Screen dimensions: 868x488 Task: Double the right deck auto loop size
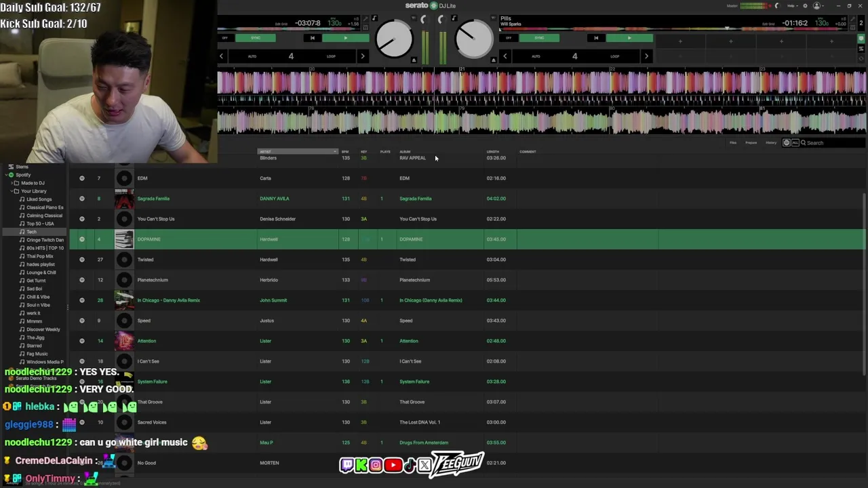(x=646, y=56)
